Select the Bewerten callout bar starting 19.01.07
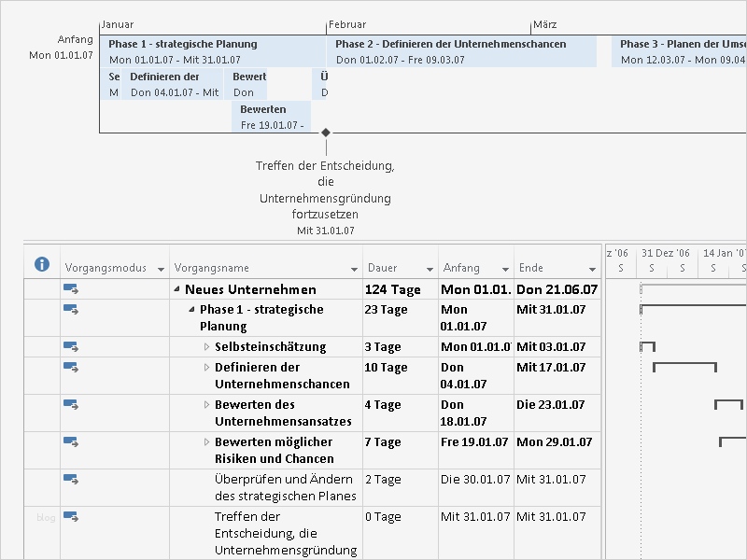This screenshot has height=560, width=747. point(271,117)
